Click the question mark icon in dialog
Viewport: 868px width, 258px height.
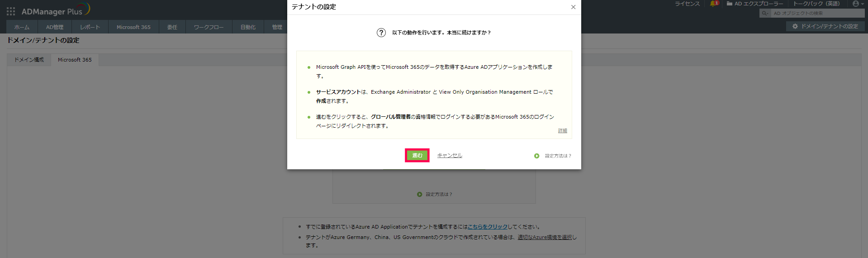(381, 33)
